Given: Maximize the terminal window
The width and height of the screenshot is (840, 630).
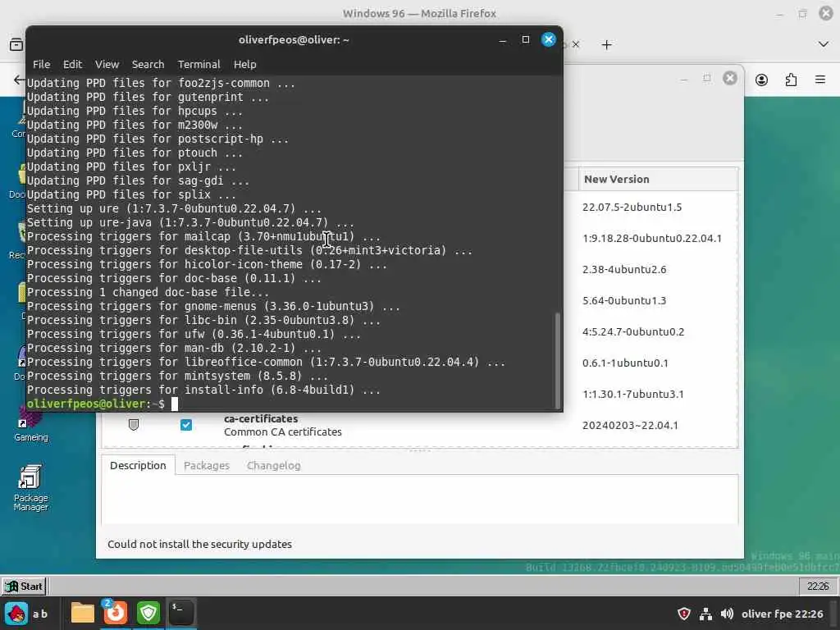Looking at the screenshot, I should click(526, 39).
